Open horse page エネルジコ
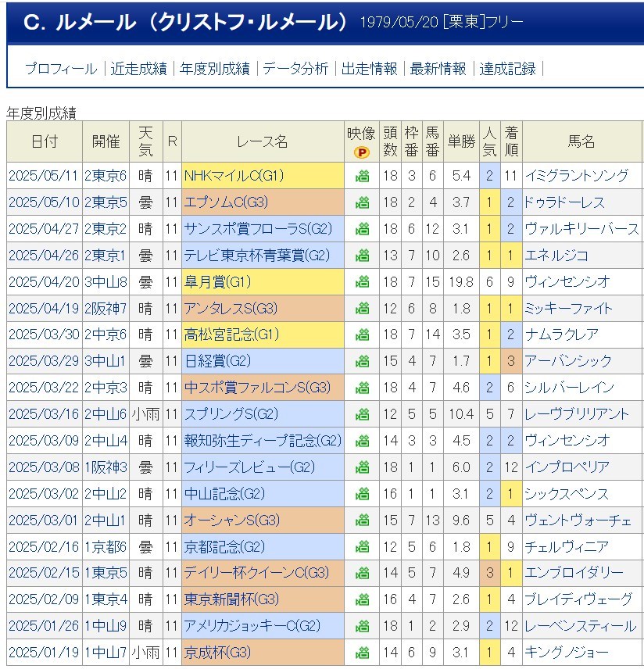 click(x=556, y=256)
